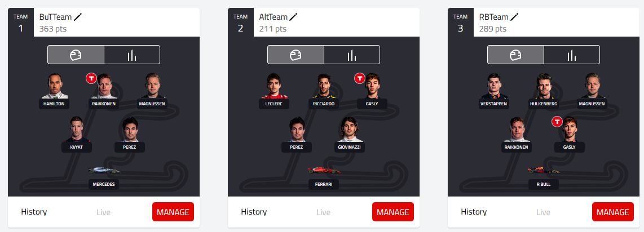Select the R Bull car constructor icon
This screenshot has width=644, height=232.
(x=544, y=170)
